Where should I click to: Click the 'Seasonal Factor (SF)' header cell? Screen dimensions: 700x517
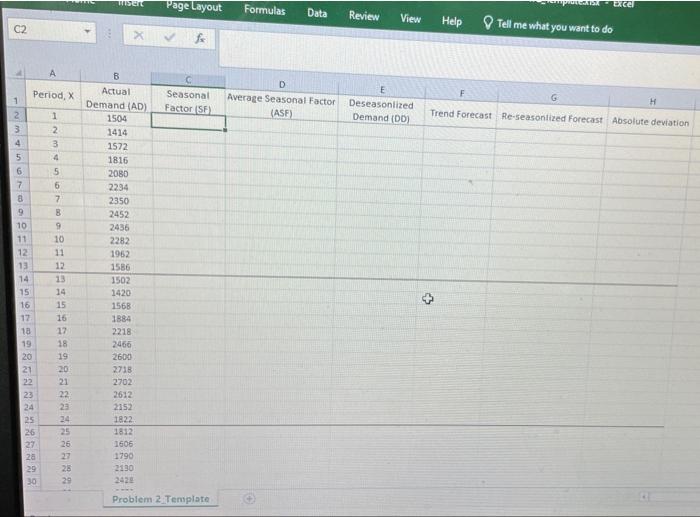(x=188, y=101)
